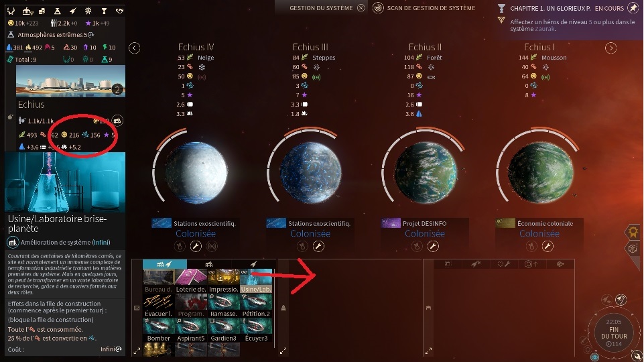This screenshot has width=644, height=362.
Task: Toggle System Management scan view
Action: tap(424, 8)
